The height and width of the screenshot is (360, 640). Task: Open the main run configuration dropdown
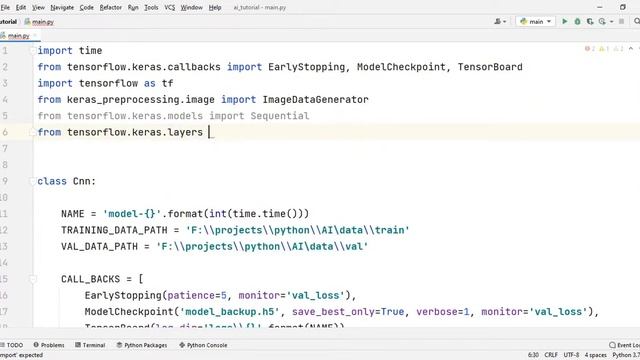click(536, 21)
